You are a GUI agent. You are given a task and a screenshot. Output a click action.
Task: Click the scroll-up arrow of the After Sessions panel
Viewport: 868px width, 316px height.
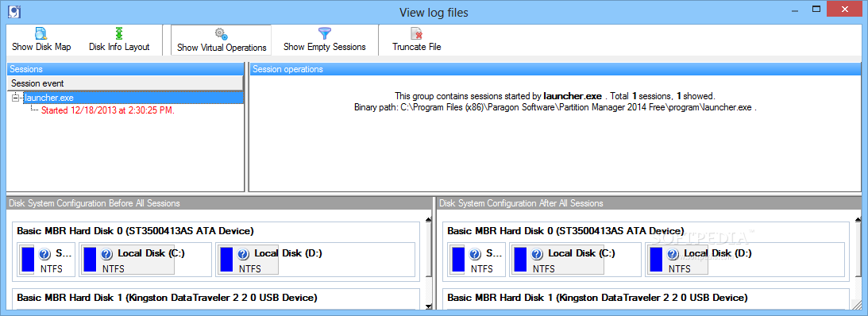coord(858,220)
